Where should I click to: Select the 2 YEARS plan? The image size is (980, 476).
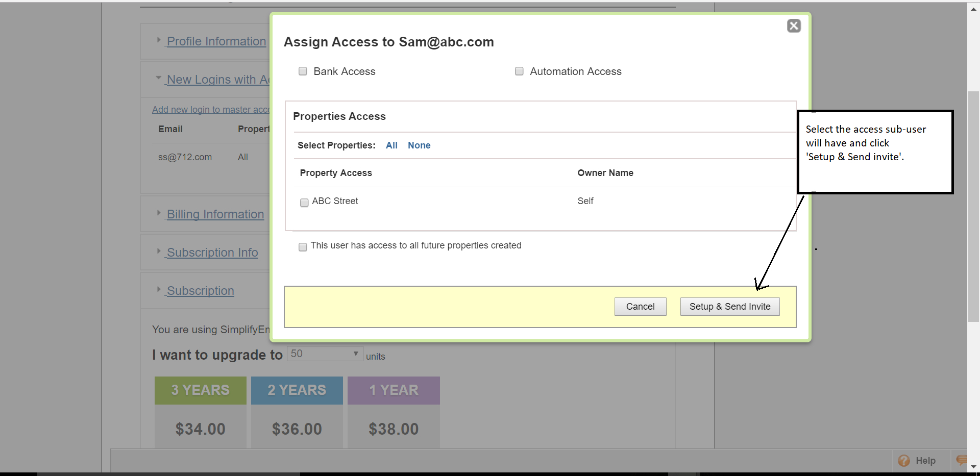[297, 390]
